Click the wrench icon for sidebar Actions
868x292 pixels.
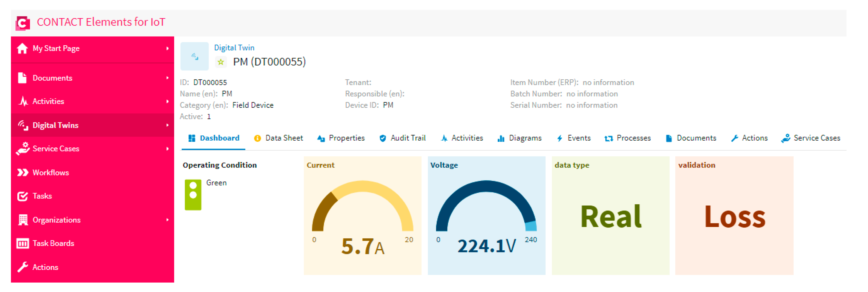click(23, 267)
